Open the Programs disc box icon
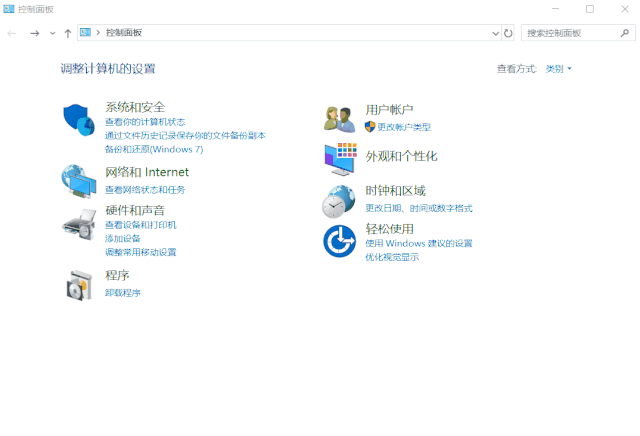The height and width of the screenshot is (436, 640). click(x=80, y=285)
